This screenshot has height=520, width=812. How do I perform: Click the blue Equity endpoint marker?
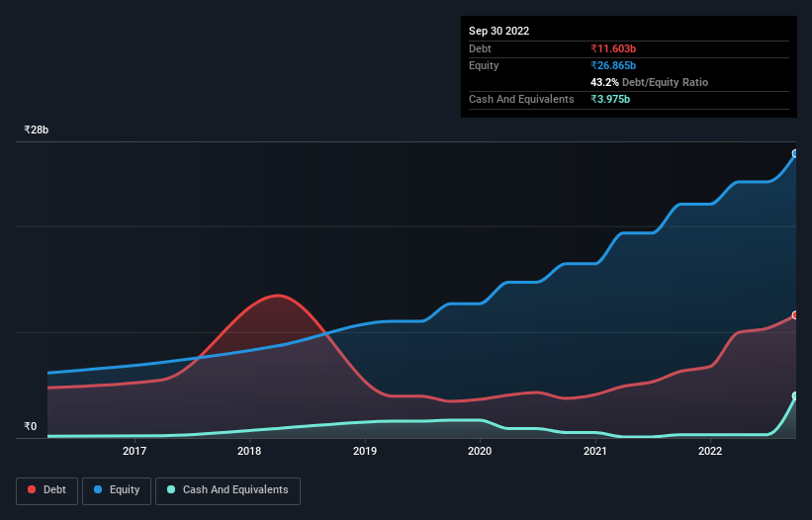[x=795, y=153]
